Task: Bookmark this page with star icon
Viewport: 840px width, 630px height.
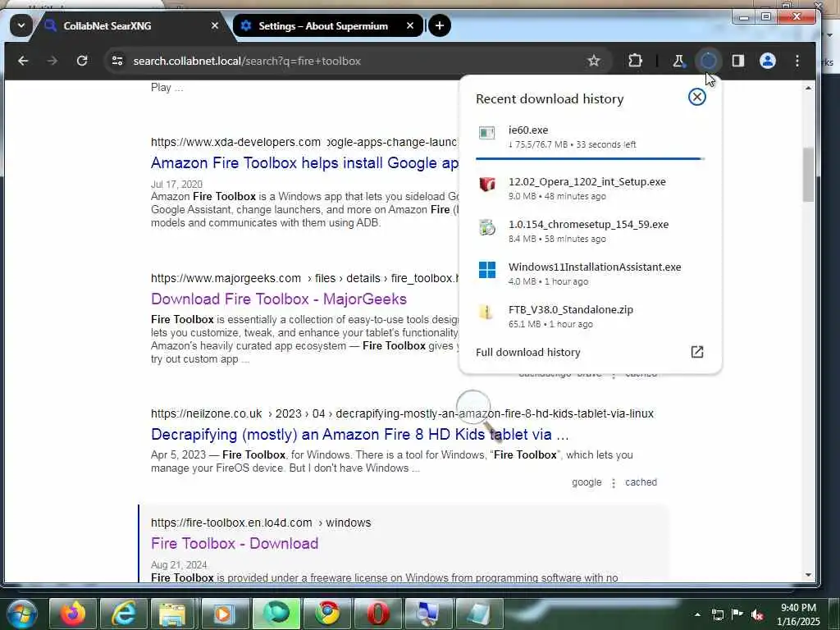Action: click(x=594, y=61)
